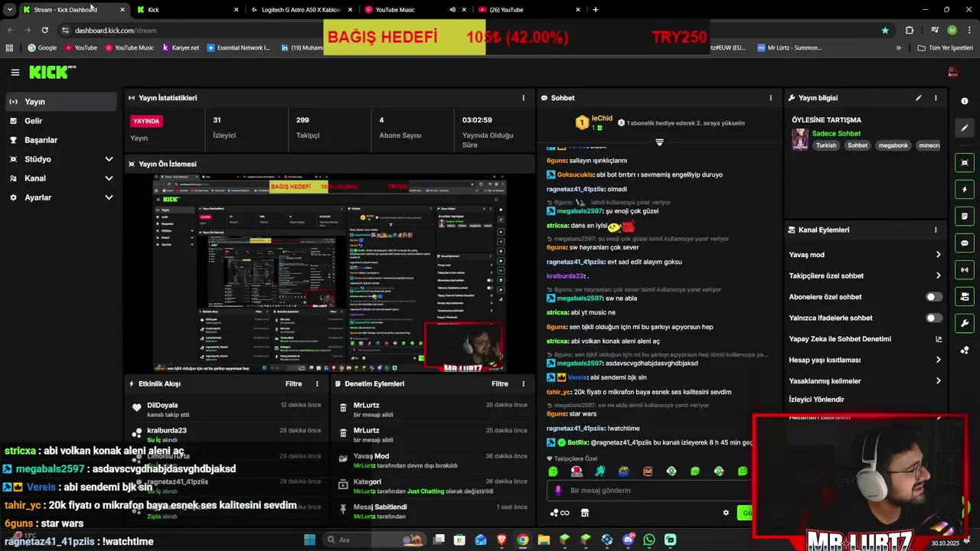
Task: Open WhatsApp from the taskbar
Action: click(x=649, y=540)
